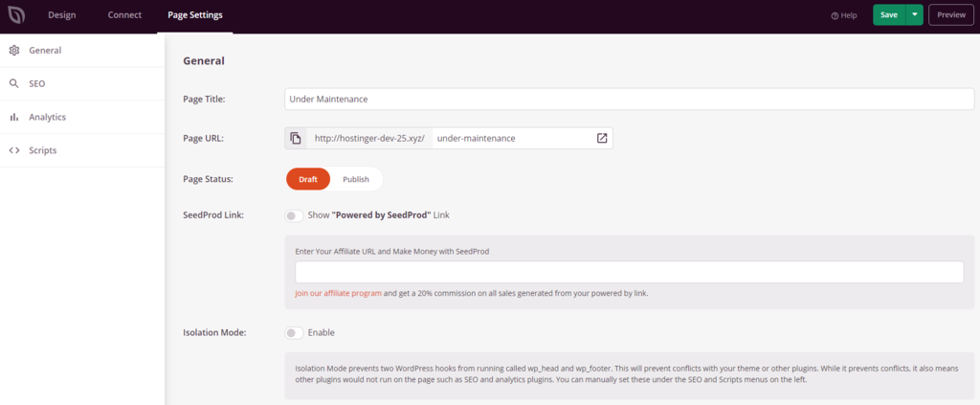This screenshot has height=405, width=980.
Task: Click the green Save button
Action: 889,15
